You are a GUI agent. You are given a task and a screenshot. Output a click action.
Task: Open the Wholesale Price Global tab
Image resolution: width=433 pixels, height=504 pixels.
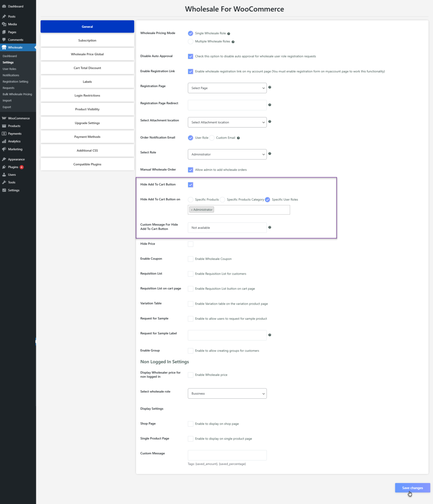click(x=87, y=54)
